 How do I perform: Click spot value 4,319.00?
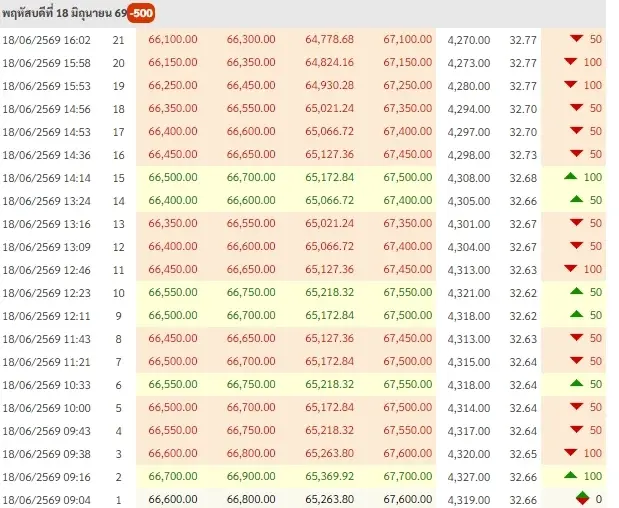[x=469, y=500]
